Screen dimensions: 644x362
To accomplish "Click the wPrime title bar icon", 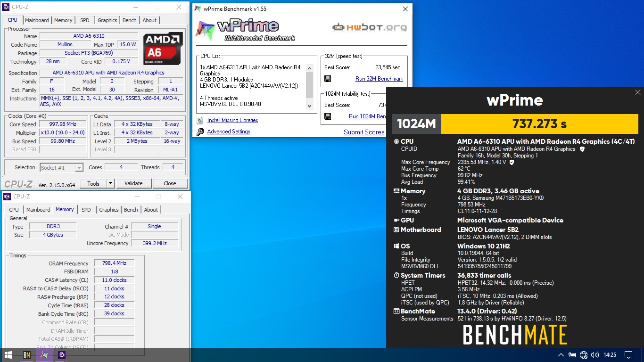I will click(x=198, y=8).
